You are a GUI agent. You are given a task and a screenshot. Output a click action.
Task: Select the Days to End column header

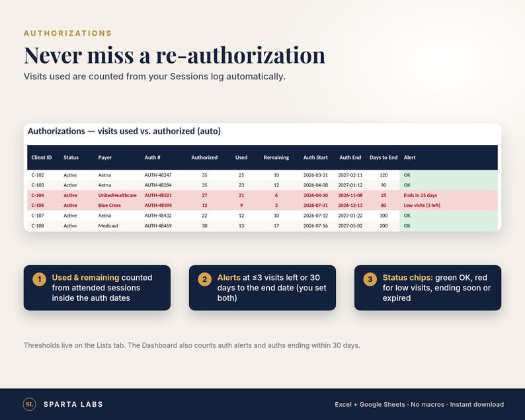pyautogui.click(x=384, y=157)
